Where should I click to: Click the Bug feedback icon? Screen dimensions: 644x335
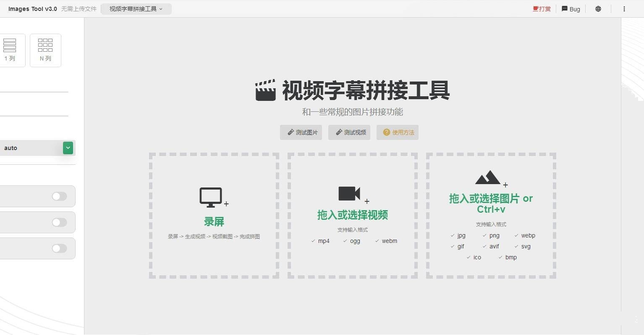(x=564, y=9)
